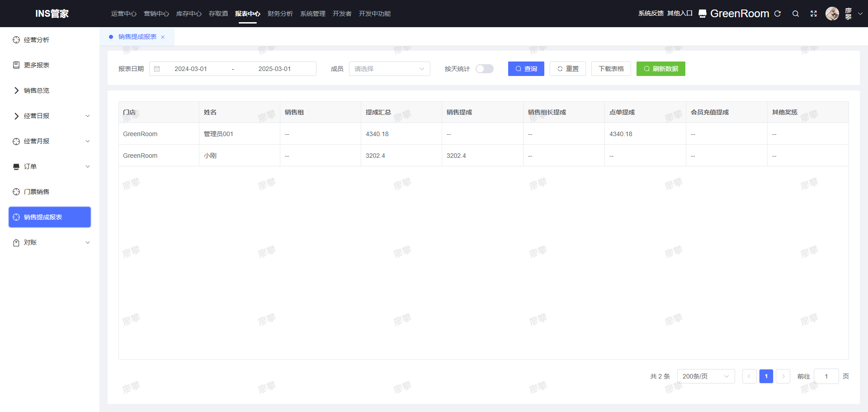Click the 其他入口 link
The height and width of the screenshot is (412, 868).
pos(680,14)
